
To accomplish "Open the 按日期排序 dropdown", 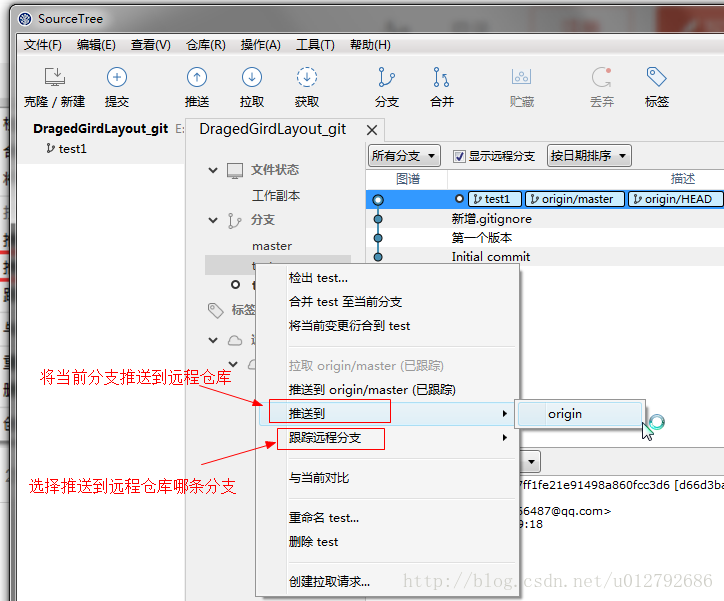I will (x=589, y=156).
